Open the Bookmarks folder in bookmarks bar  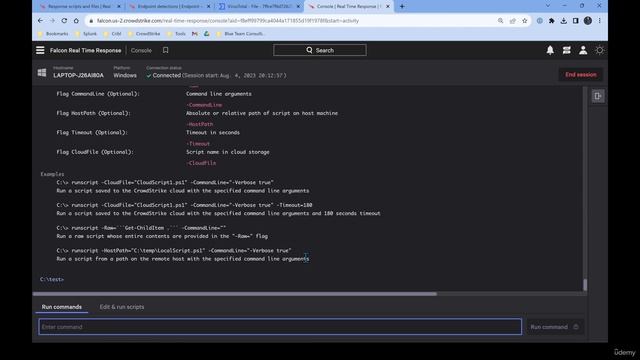(53, 34)
